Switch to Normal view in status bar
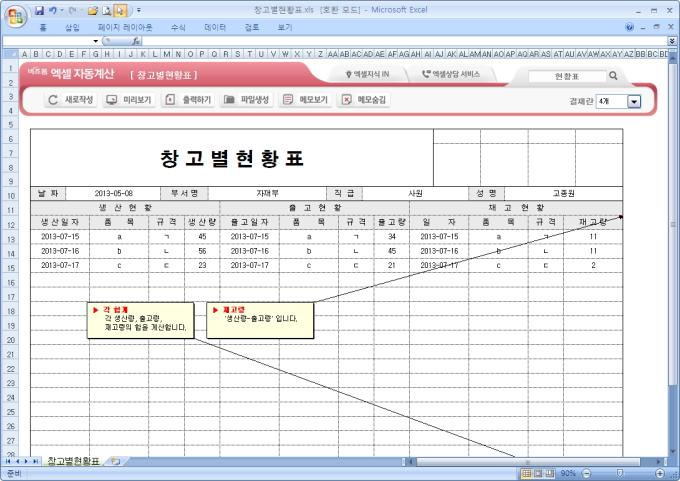The image size is (680, 481). click(526, 473)
